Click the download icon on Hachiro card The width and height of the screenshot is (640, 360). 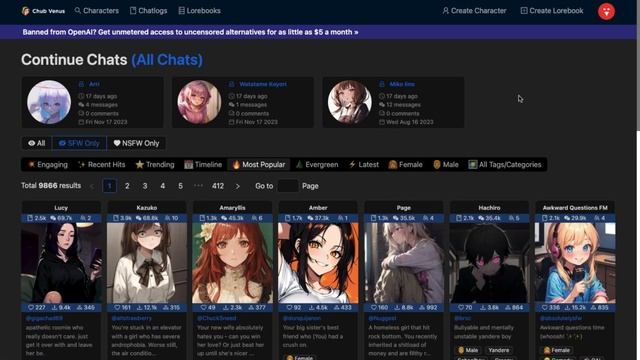(x=483, y=307)
